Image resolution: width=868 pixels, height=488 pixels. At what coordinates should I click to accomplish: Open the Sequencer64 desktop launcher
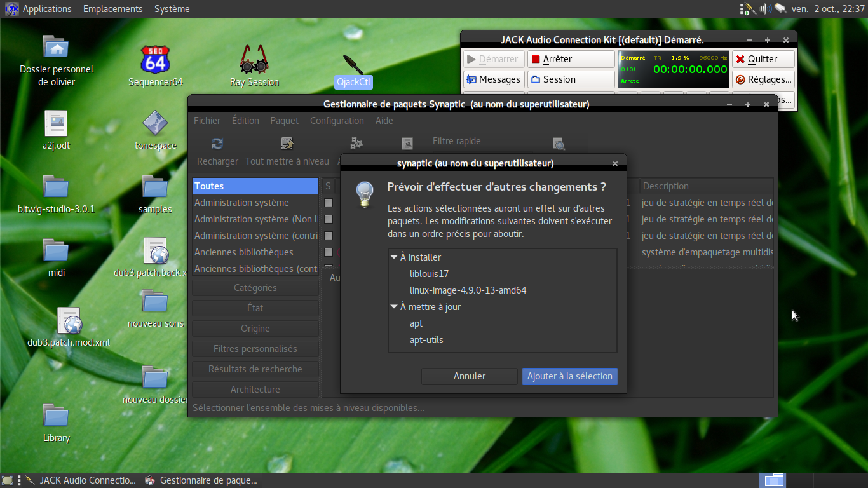[156, 59]
